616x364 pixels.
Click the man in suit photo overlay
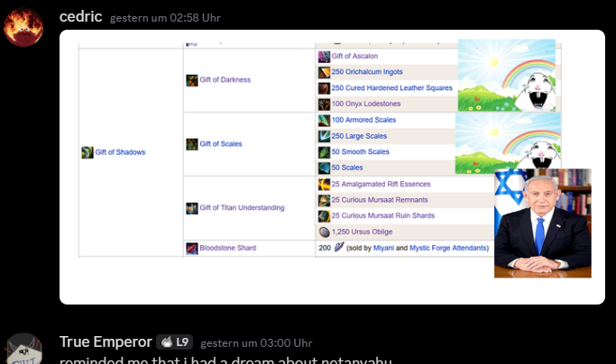click(543, 223)
